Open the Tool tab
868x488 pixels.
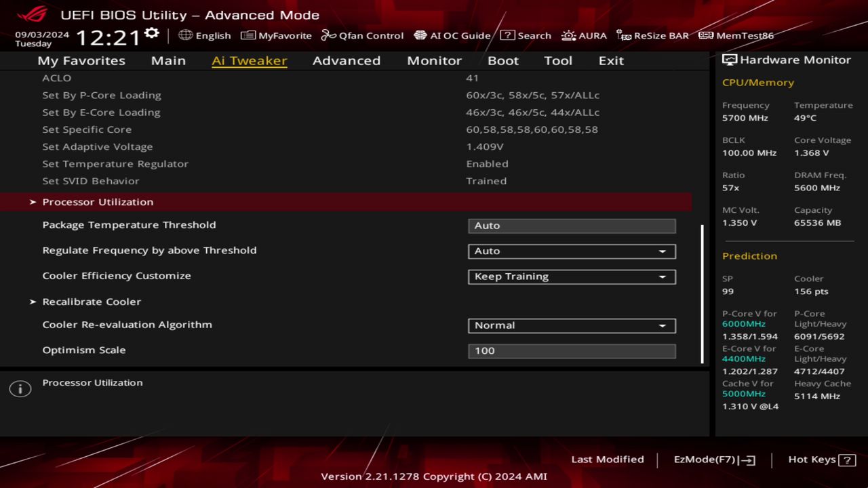tap(558, 60)
